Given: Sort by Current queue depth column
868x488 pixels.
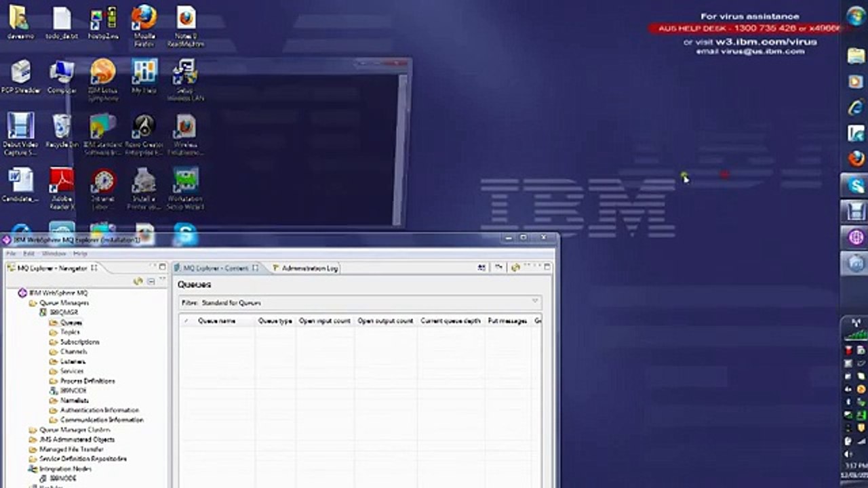Looking at the screenshot, I should tap(450, 321).
